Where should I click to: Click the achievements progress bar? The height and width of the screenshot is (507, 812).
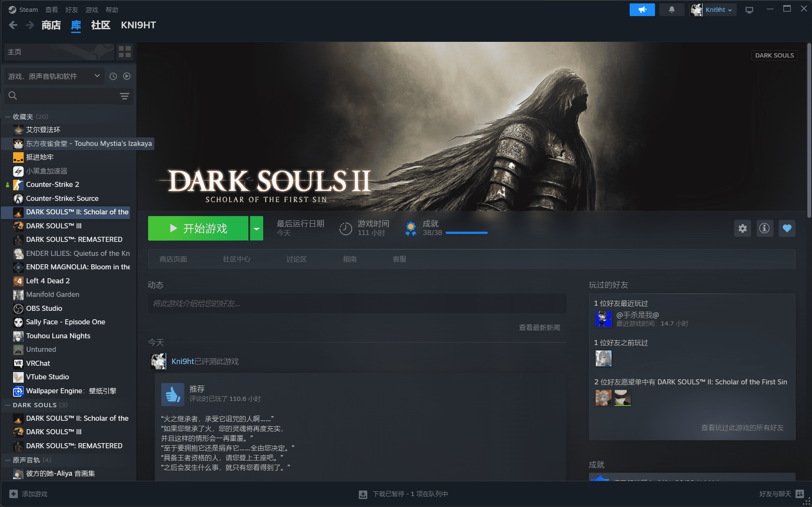click(467, 233)
